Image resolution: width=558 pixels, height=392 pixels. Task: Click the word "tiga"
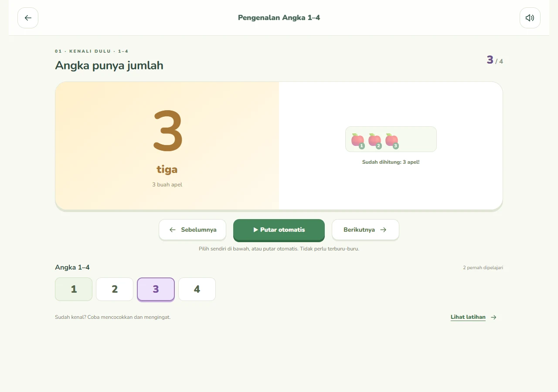167,169
